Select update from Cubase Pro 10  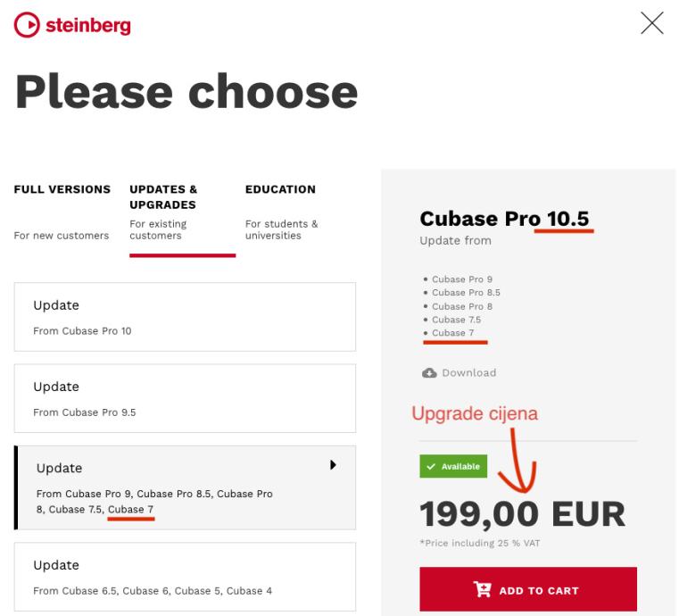(x=185, y=315)
